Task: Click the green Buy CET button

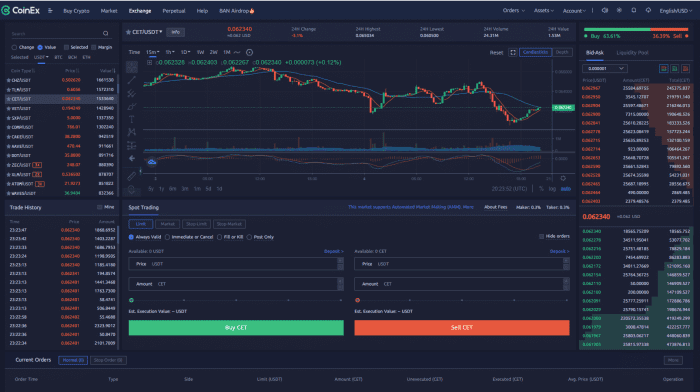Action: 236,328
